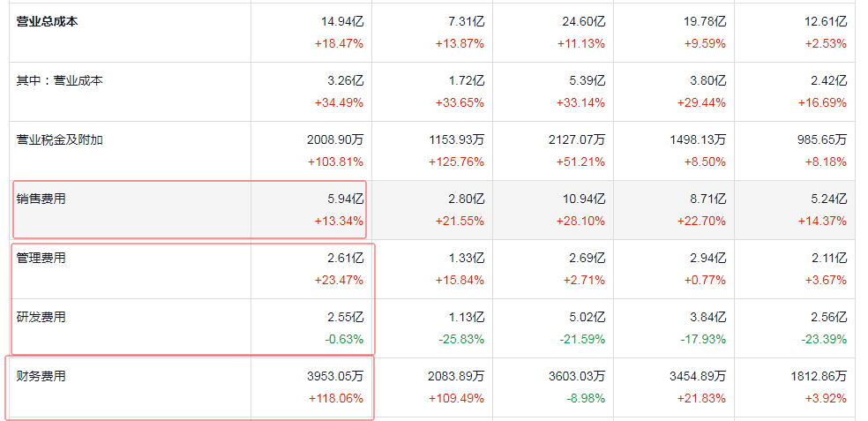Screen dimensions: 868x421
Task: Click the 2.61亿 management expense value
Action: coord(346,258)
